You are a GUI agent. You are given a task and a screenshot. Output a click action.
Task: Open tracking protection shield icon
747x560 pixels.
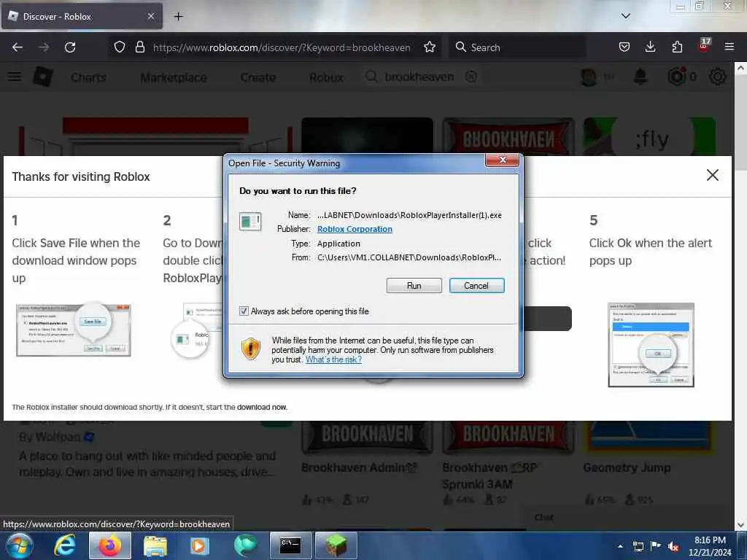(x=120, y=47)
